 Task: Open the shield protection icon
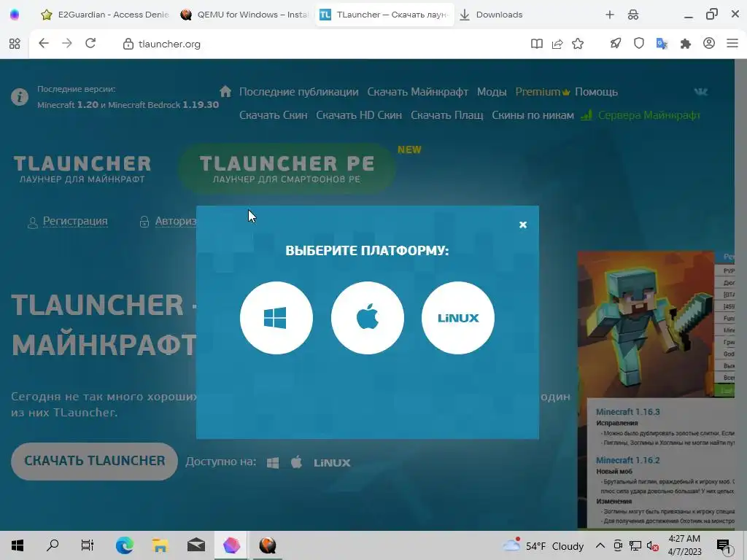pyautogui.click(x=639, y=44)
